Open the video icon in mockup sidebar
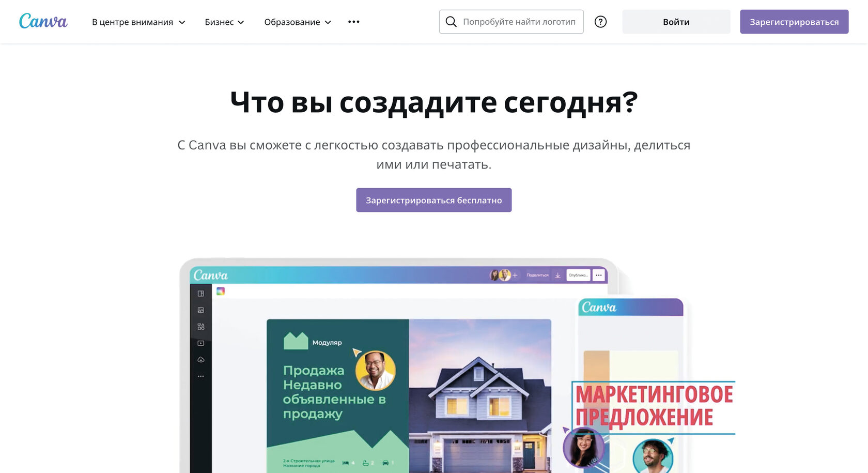The image size is (868, 473). [201, 343]
